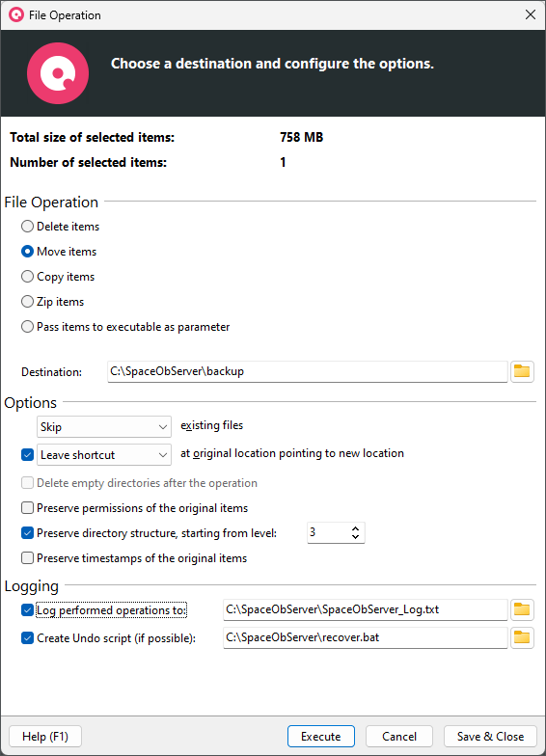Screen dimensions: 546x756
Task: Open the Skip existing files dropdown
Action: (104, 426)
